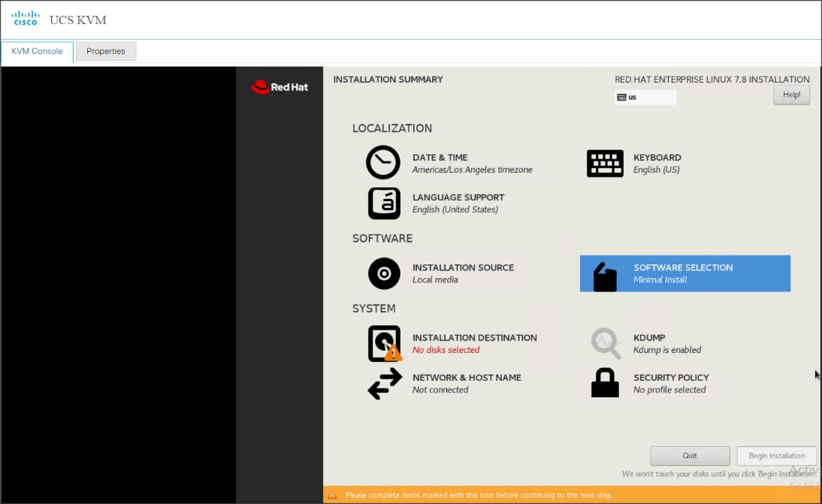Click the Quit button
This screenshot has width=822, height=504.
point(689,455)
